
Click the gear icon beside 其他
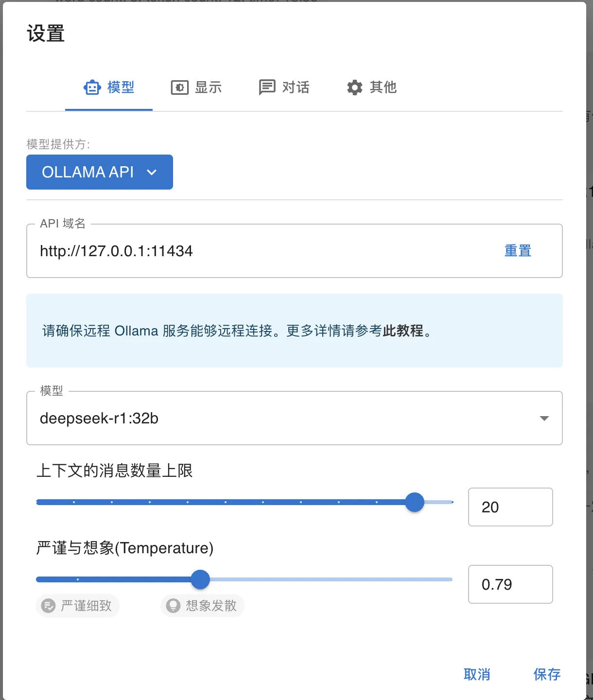click(x=354, y=87)
